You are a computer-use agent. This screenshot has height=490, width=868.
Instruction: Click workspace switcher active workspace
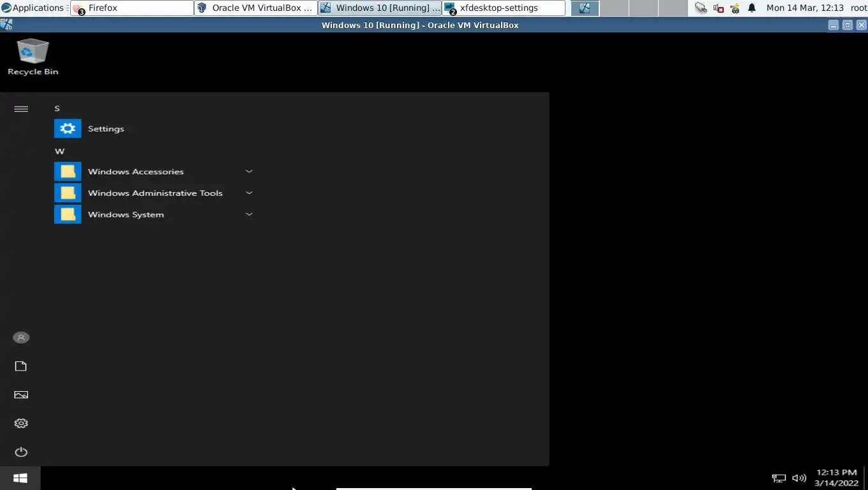pyautogui.click(x=585, y=8)
